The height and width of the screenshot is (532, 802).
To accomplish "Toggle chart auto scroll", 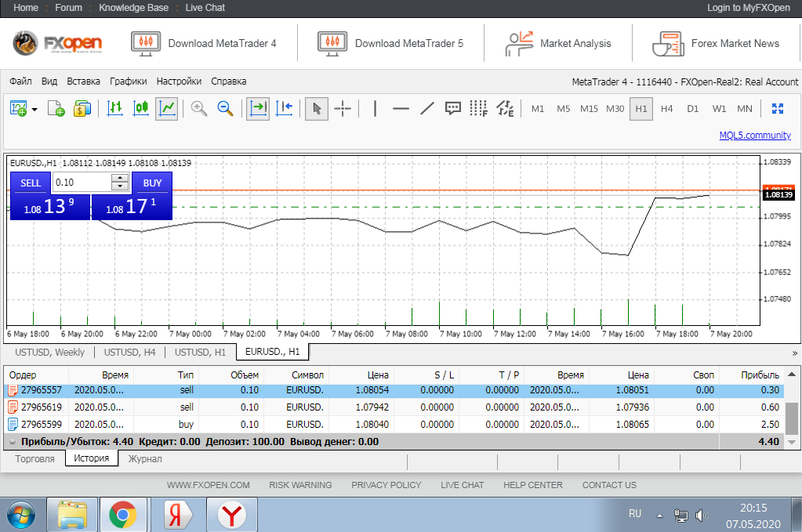I will (x=258, y=108).
